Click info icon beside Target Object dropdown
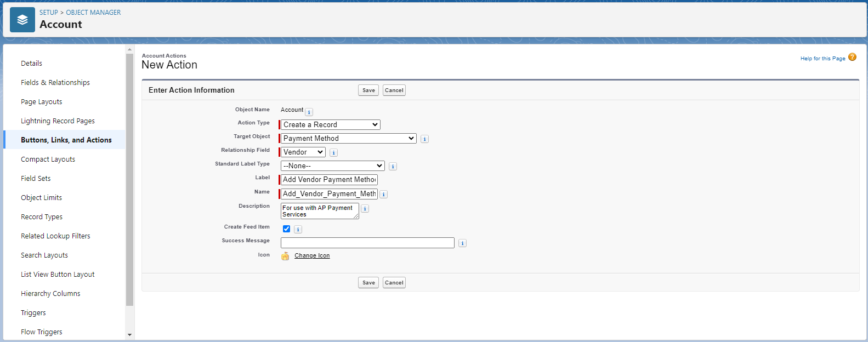This screenshot has width=868, height=342. tap(424, 139)
